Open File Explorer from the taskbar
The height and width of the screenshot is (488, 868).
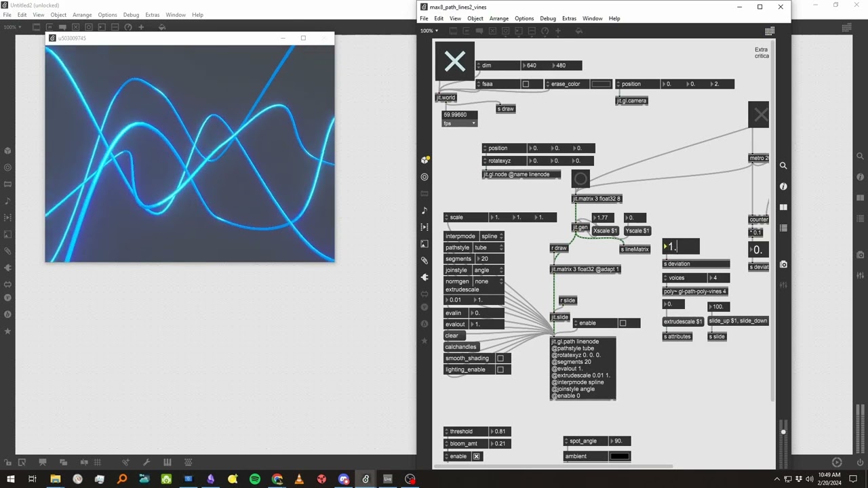click(56, 479)
